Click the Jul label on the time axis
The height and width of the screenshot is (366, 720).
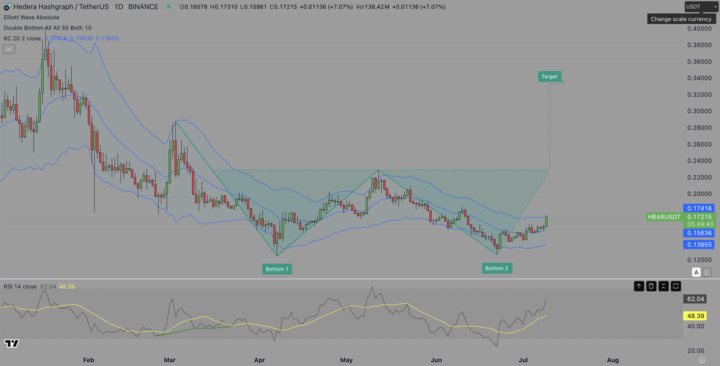tap(523, 360)
